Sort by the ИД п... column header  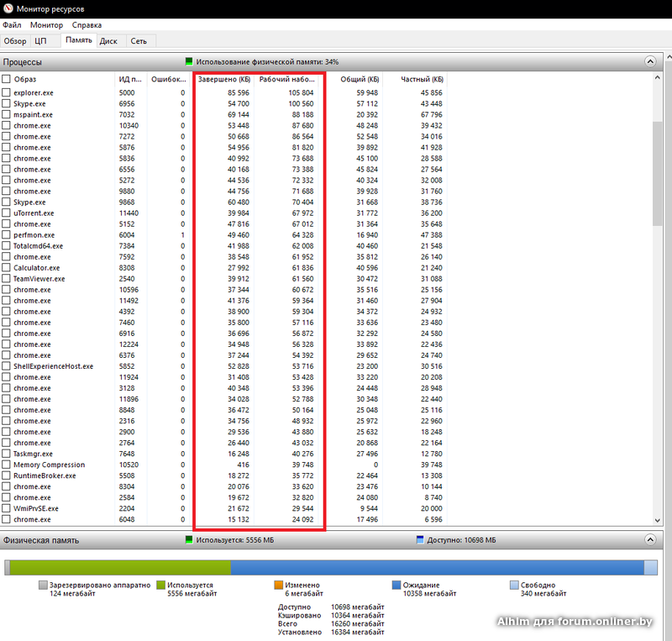131,79
